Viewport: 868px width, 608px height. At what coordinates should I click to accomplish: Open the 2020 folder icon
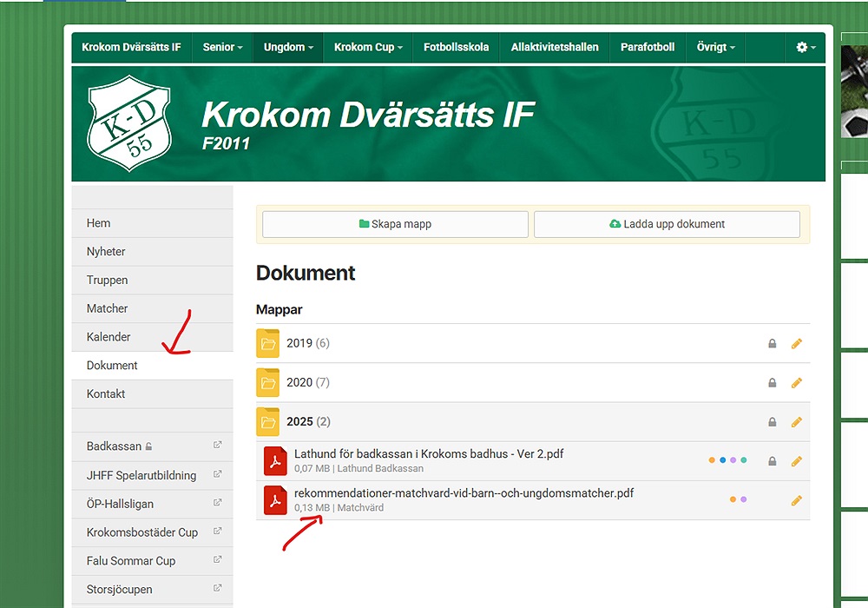click(x=268, y=383)
